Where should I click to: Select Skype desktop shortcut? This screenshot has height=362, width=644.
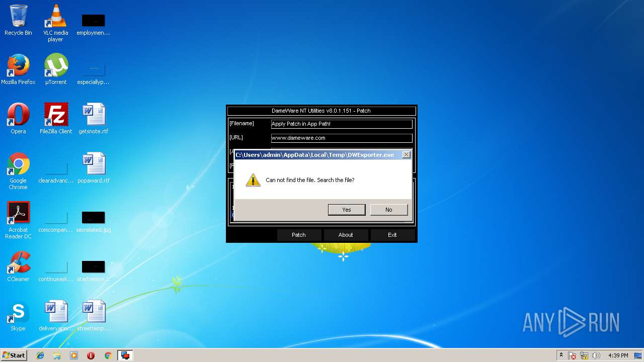pos(18,316)
